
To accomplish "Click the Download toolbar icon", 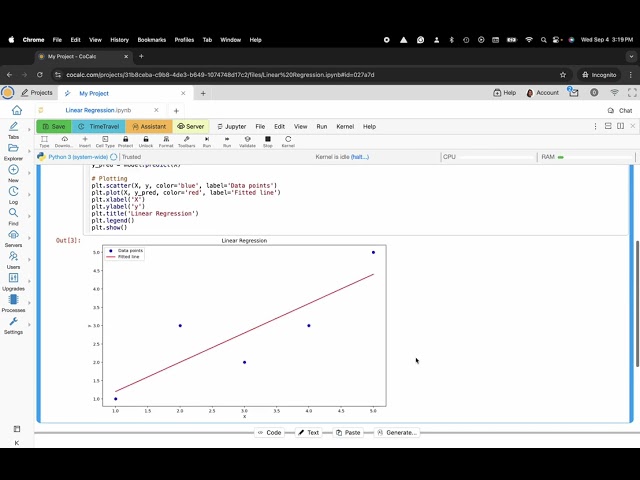I will tap(64, 142).
